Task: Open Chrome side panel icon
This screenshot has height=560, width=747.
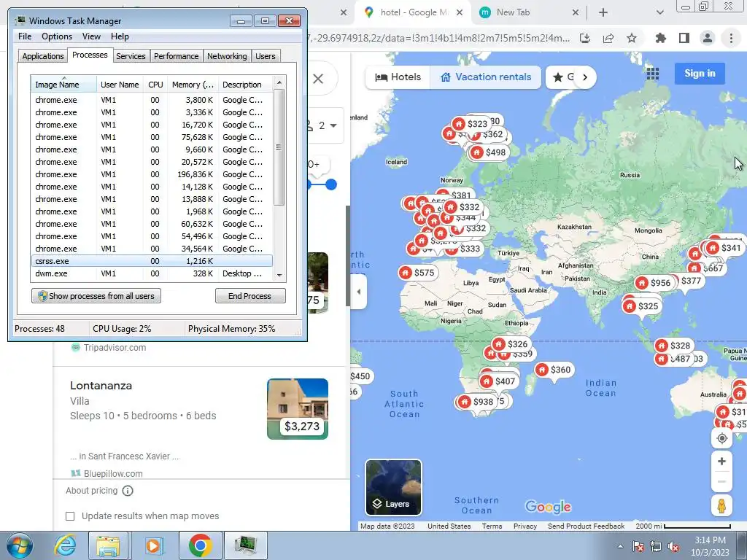Action: (x=684, y=38)
